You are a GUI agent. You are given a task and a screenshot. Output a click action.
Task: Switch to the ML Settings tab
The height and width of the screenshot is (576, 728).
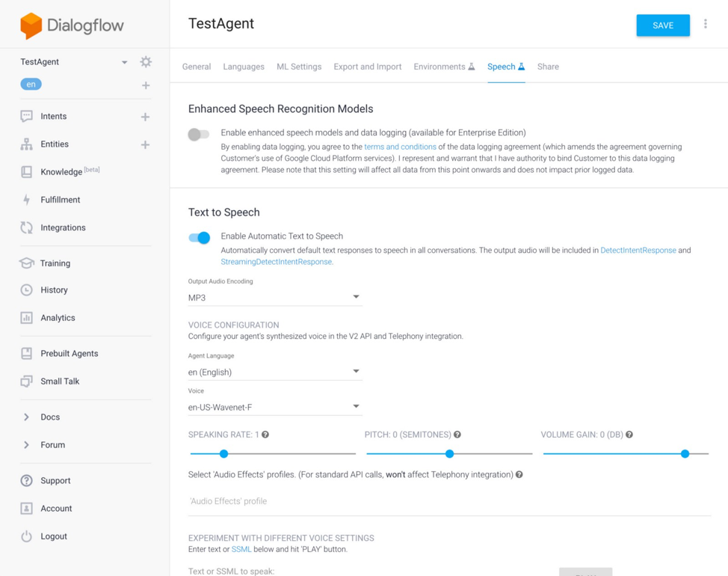point(299,67)
